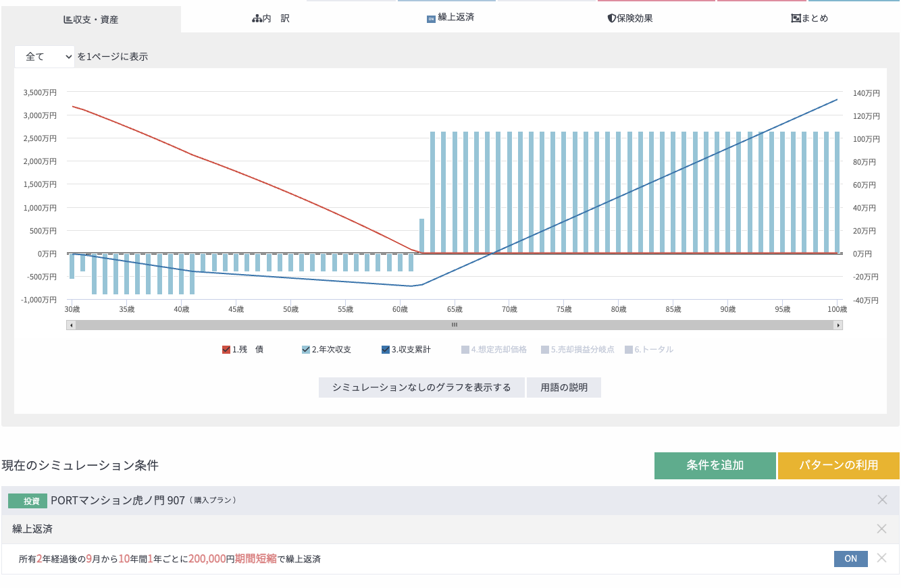The height and width of the screenshot is (588, 901).
Task: Click the chart icon on 収支・資産 tab
Action: click(x=68, y=20)
